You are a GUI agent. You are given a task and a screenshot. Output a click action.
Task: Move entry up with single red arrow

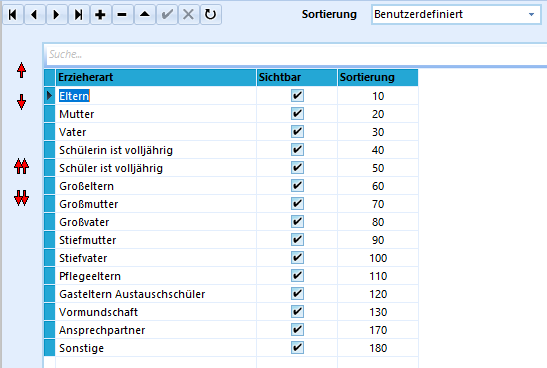pyautogui.click(x=21, y=70)
